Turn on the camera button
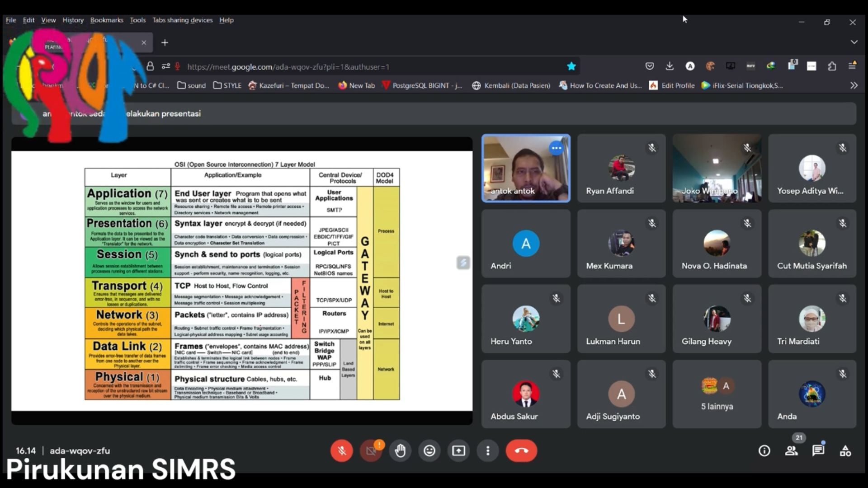The image size is (868, 488). point(371,450)
